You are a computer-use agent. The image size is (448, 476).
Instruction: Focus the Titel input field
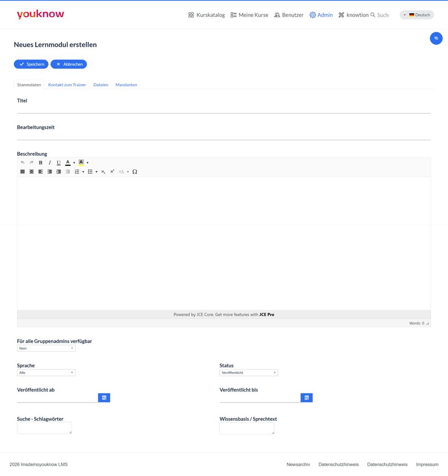tap(224, 109)
